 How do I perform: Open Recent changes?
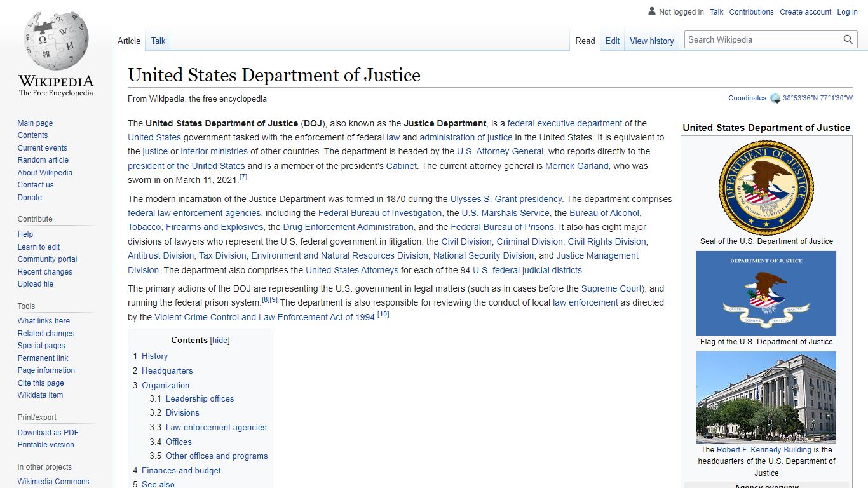pos(45,272)
